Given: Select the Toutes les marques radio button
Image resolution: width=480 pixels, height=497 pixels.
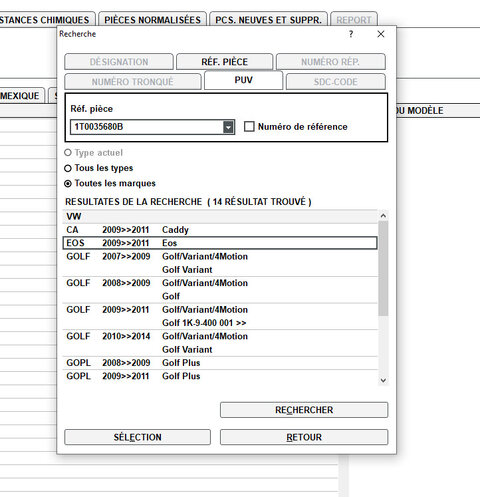Looking at the screenshot, I should tap(68, 184).
